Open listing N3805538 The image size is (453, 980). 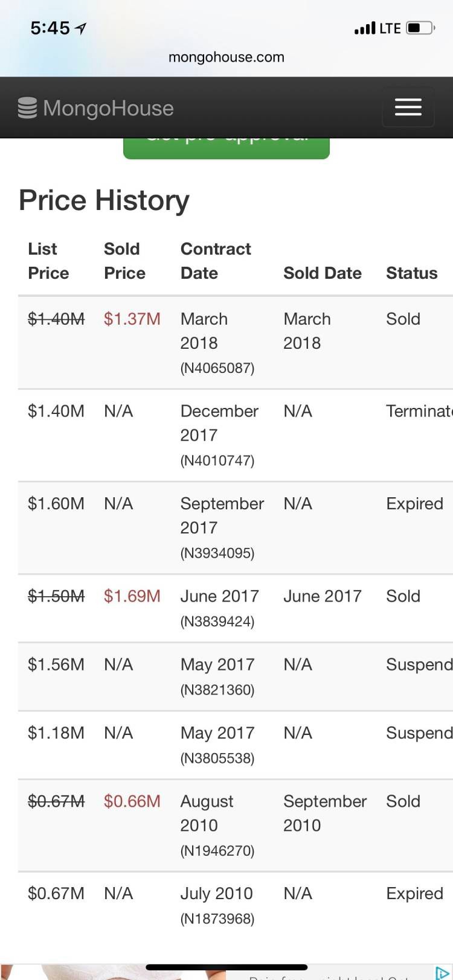[x=217, y=758]
